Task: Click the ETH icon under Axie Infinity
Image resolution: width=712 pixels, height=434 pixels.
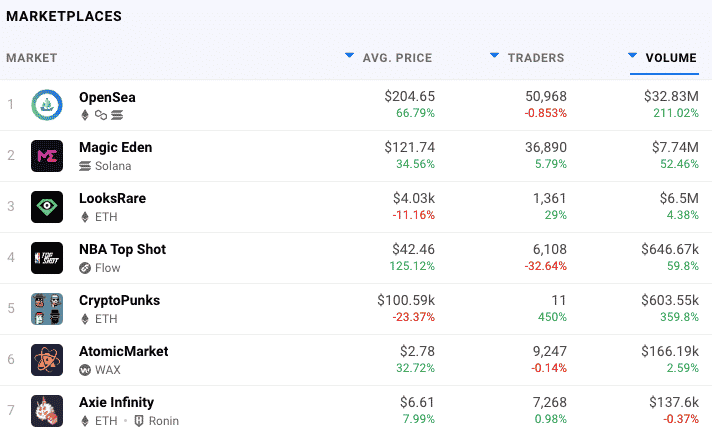Action: click(x=84, y=421)
